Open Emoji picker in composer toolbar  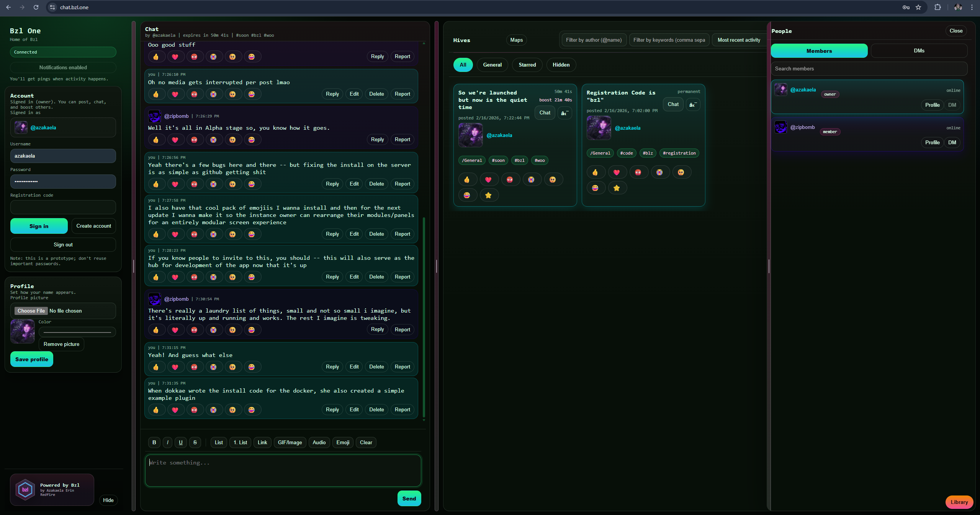(343, 442)
